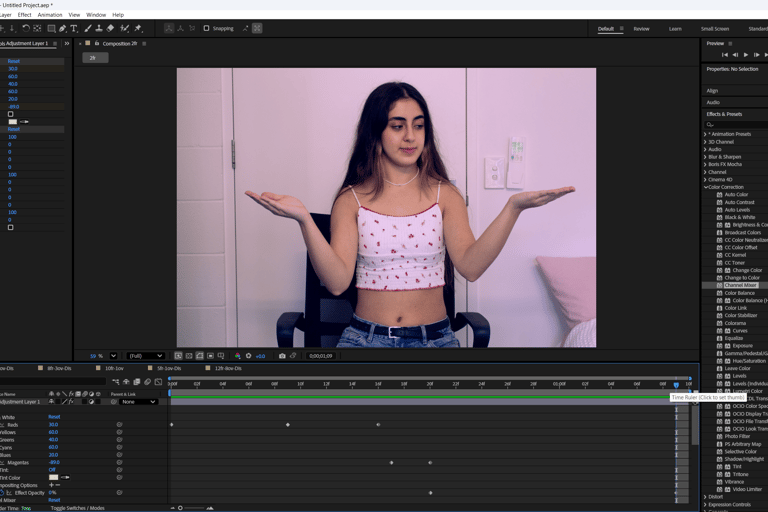Screen dimensions: 768x512
Task: Select the Effect Opacity keyframe in timeline
Action: (x=431, y=493)
